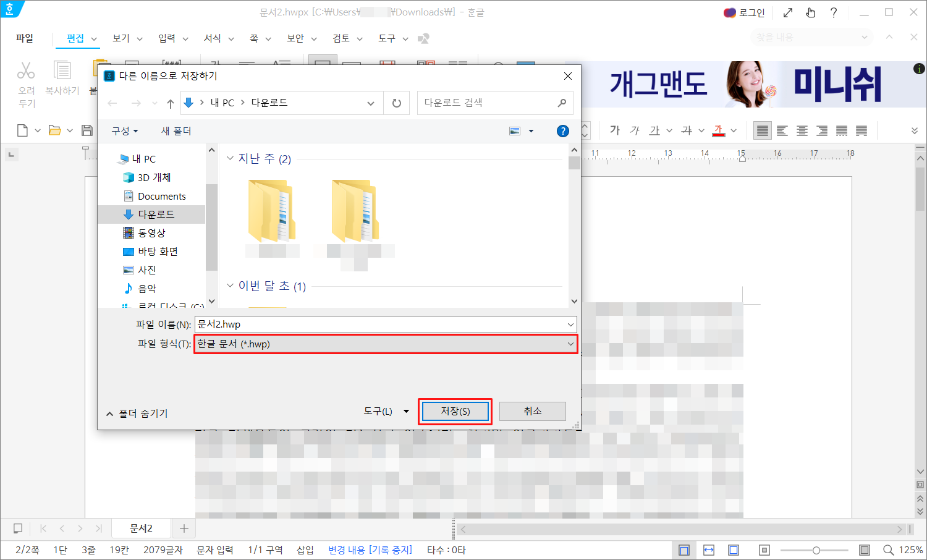Open the 서식 menu
The image size is (927, 560).
[x=213, y=38]
